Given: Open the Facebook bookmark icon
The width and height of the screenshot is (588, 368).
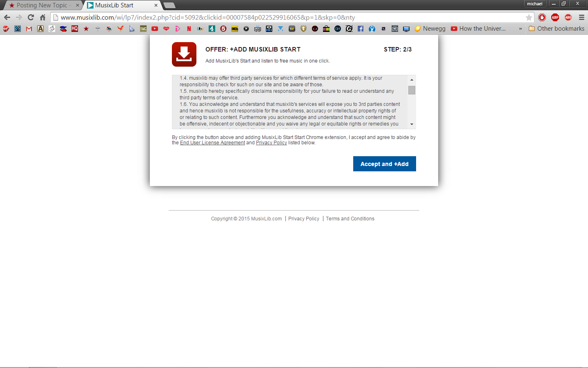Looking at the screenshot, I should tap(361, 29).
